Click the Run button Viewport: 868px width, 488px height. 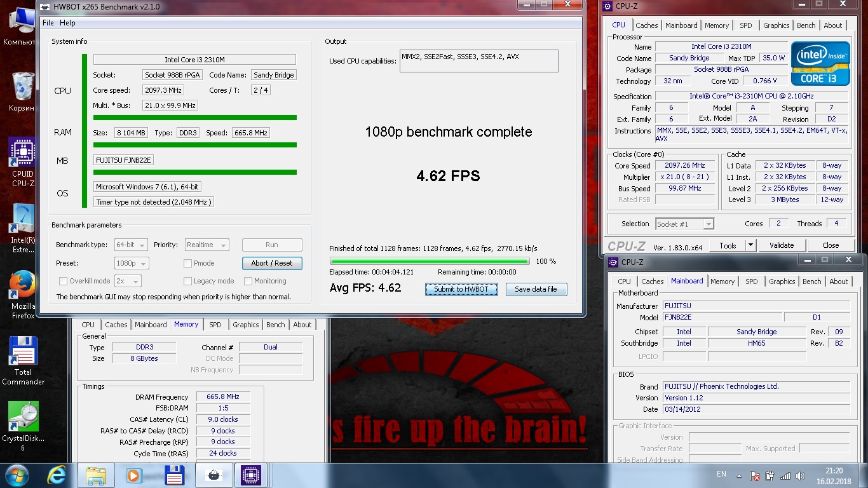(x=272, y=245)
